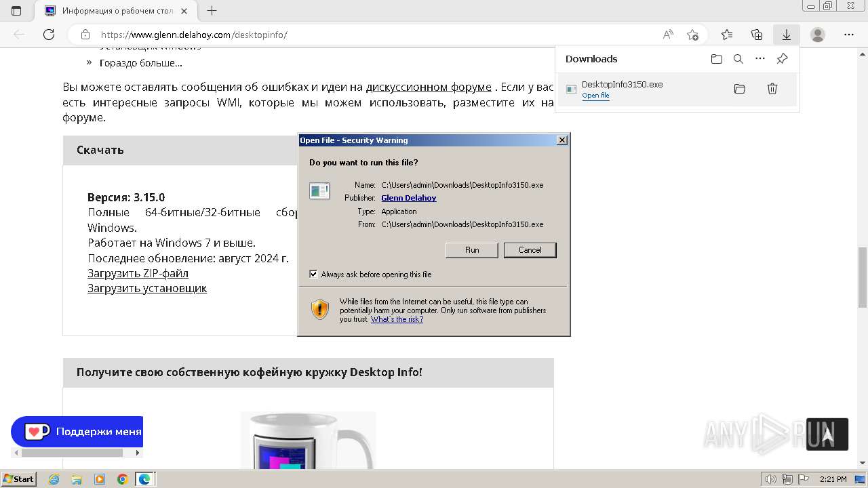868x488 pixels.
Task: Click the DesktopInfo3150.exe file name in Downloads
Action: coord(622,84)
